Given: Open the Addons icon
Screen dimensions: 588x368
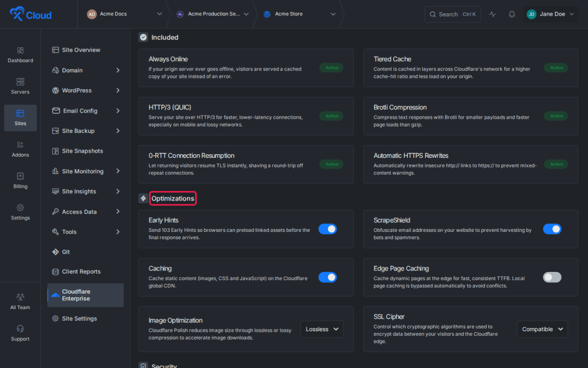Looking at the screenshot, I should pyautogui.click(x=20, y=145).
